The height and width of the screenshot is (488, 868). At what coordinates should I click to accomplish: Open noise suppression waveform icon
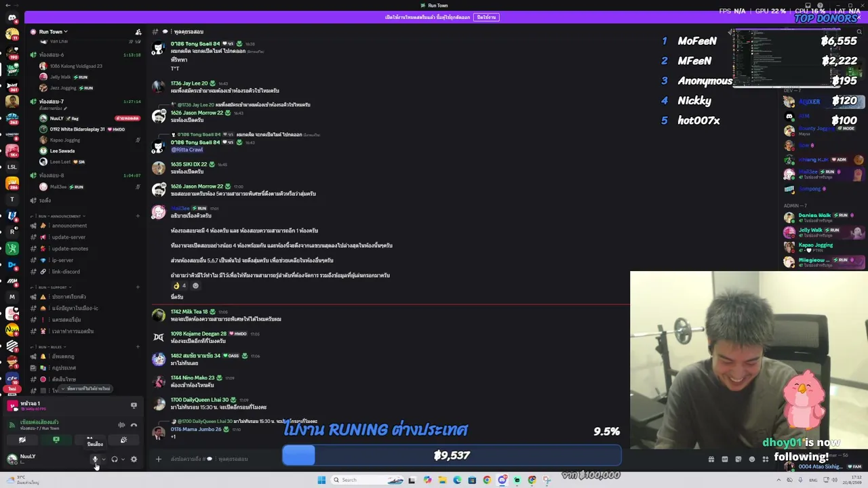(121, 425)
